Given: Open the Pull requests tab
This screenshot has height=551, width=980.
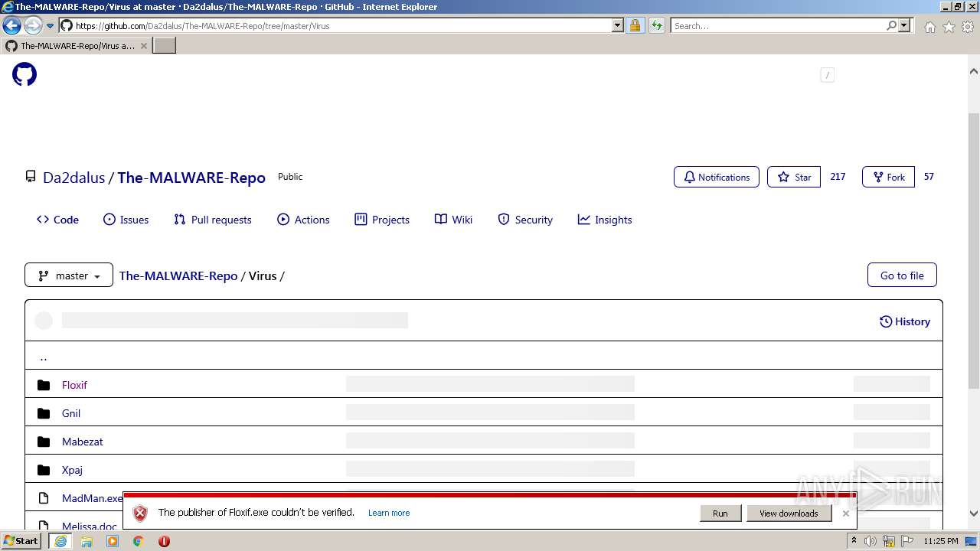Looking at the screenshot, I should (212, 220).
